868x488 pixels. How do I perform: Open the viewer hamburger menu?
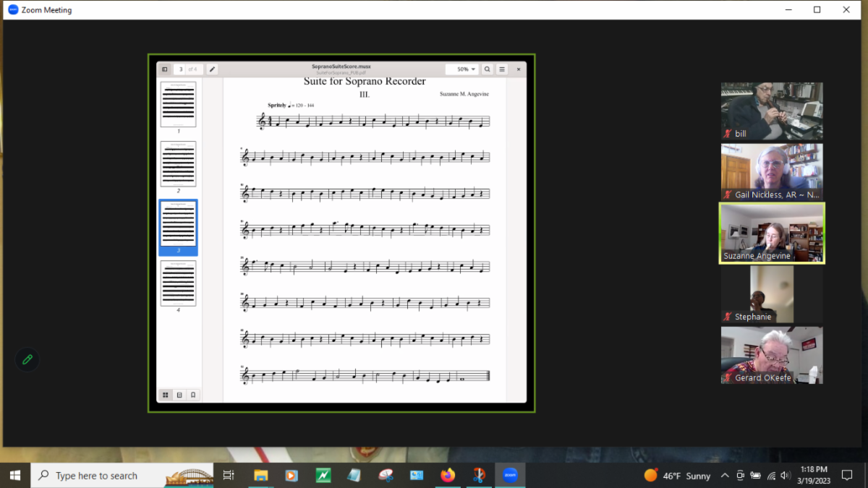click(x=502, y=69)
